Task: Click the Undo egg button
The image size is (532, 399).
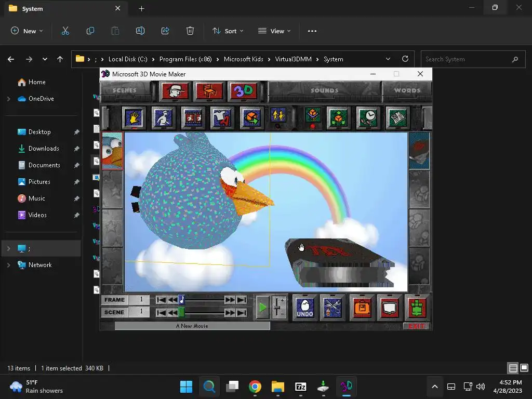Action: point(305,308)
